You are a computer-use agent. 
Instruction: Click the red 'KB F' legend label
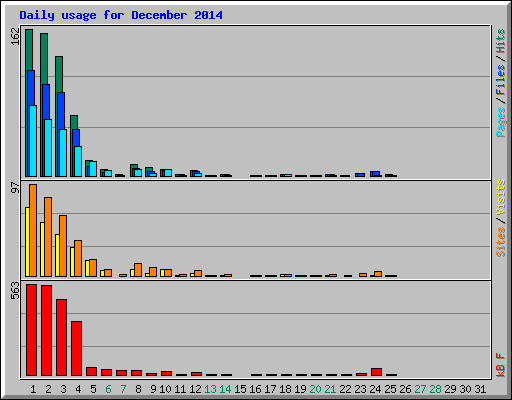click(501, 365)
